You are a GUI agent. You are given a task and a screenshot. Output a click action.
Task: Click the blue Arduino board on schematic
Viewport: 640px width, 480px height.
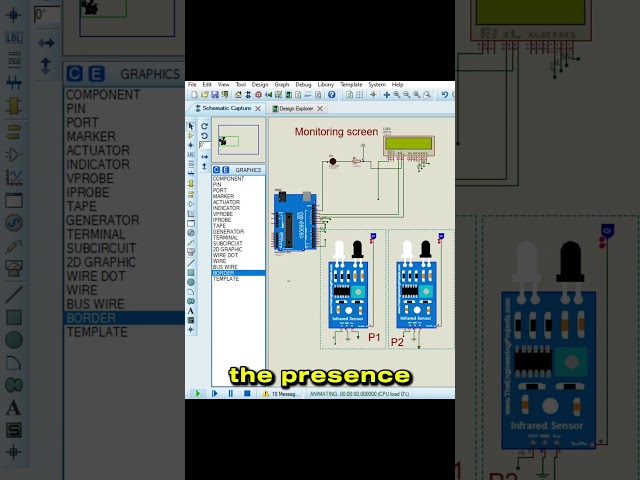[296, 222]
